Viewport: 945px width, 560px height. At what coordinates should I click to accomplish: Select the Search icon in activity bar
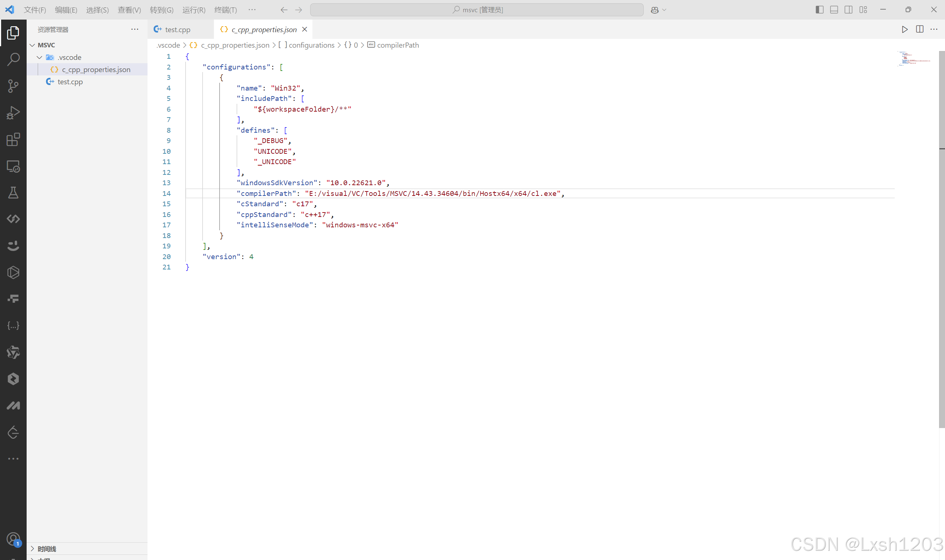13,59
